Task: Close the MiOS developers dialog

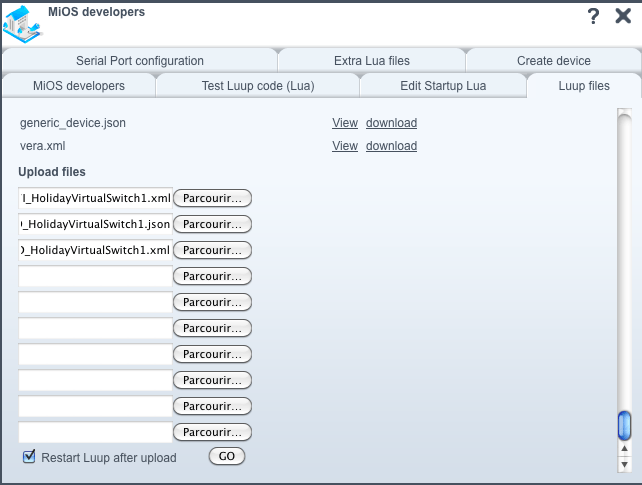Action: pyautogui.click(x=623, y=16)
